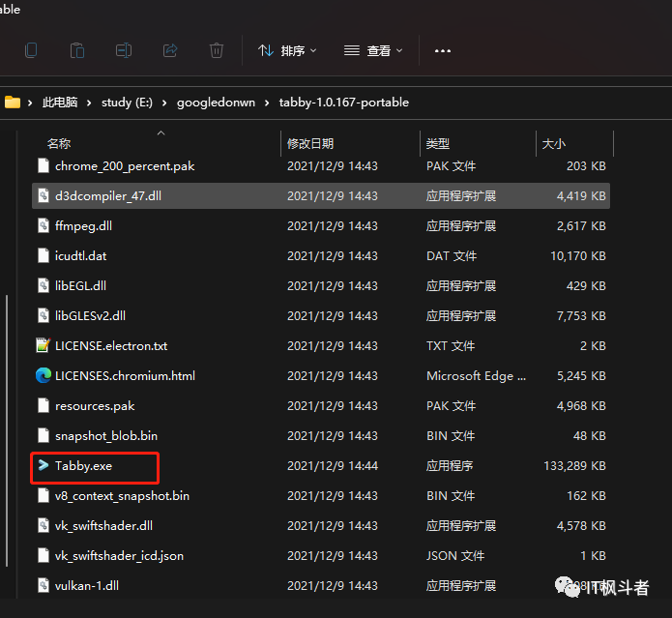Image resolution: width=672 pixels, height=618 pixels.
Task: Click the Delete trash icon
Action: (217, 50)
